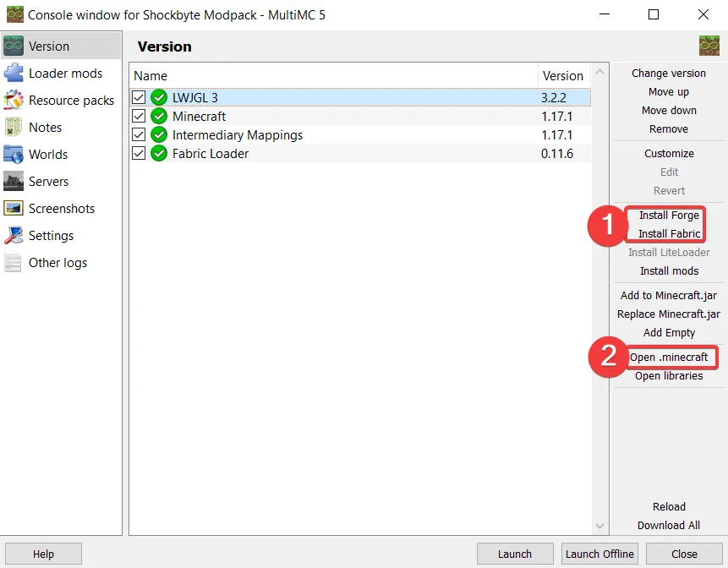Click Add Empty button
Image resolution: width=728 pixels, height=568 pixels.
click(669, 333)
